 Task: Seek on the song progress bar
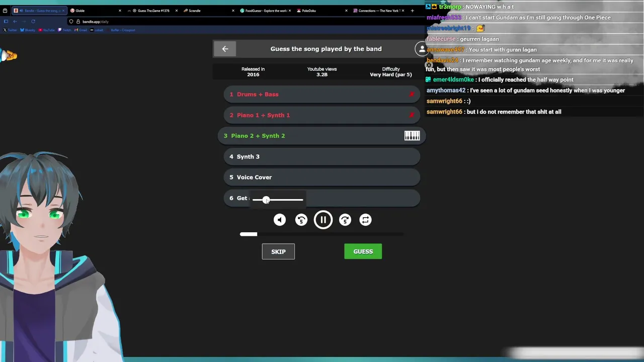click(x=321, y=234)
